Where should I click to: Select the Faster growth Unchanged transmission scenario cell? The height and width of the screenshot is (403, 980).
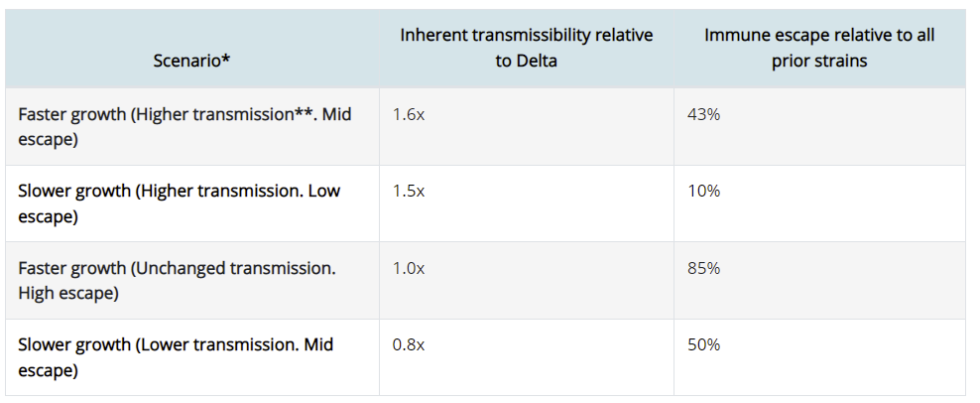(x=178, y=281)
